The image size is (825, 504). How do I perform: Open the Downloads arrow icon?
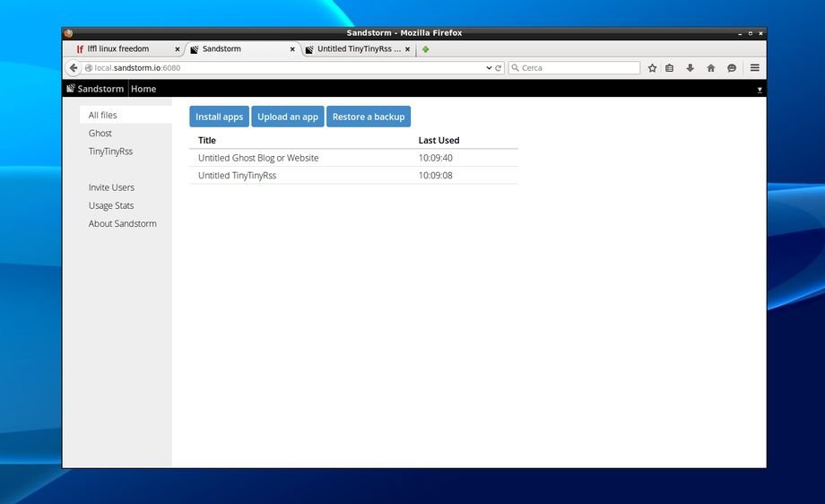point(690,68)
